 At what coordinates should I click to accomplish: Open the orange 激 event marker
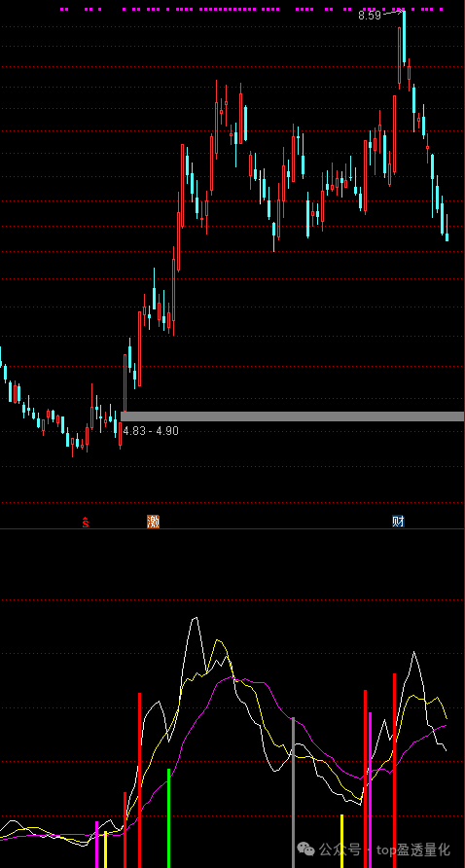(153, 522)
